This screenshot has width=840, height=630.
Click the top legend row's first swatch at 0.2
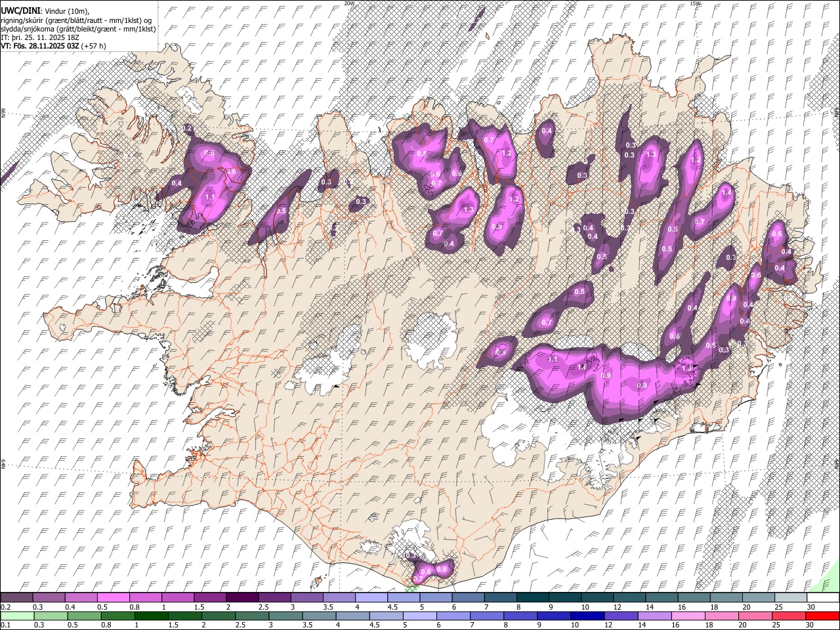coord(16,598)
